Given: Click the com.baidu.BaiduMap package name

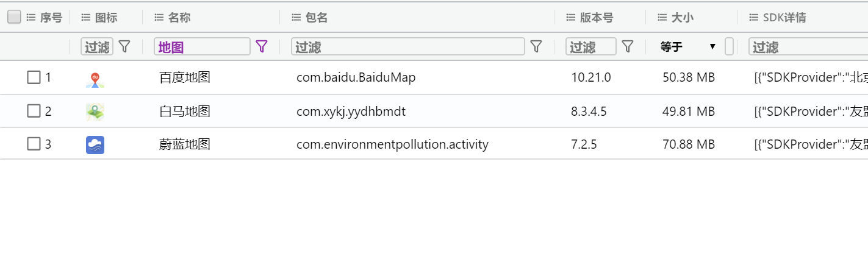Looking at the screenshot, I should tap(356, 77).
